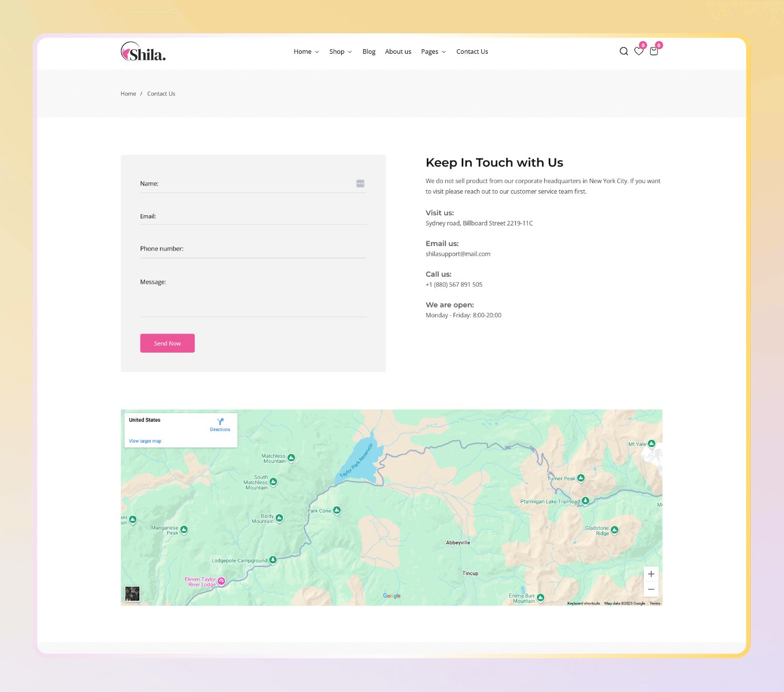Go to Home via breadcrumb
Viewport: 784px width, 692px height.
pos(128,94)
